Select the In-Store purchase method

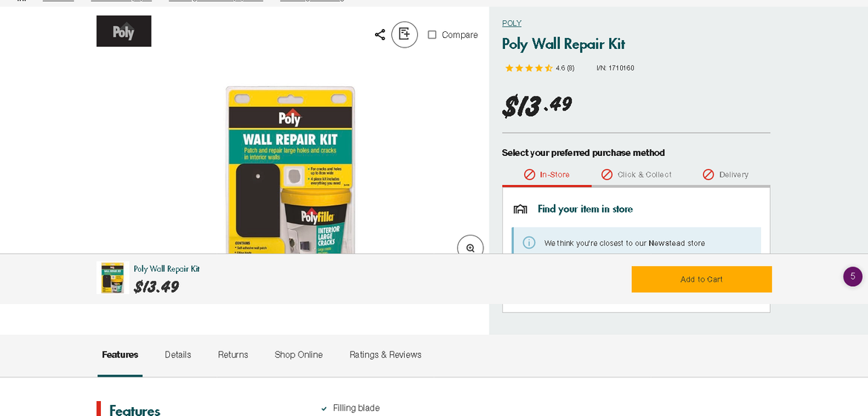click(x=547, y=175)
